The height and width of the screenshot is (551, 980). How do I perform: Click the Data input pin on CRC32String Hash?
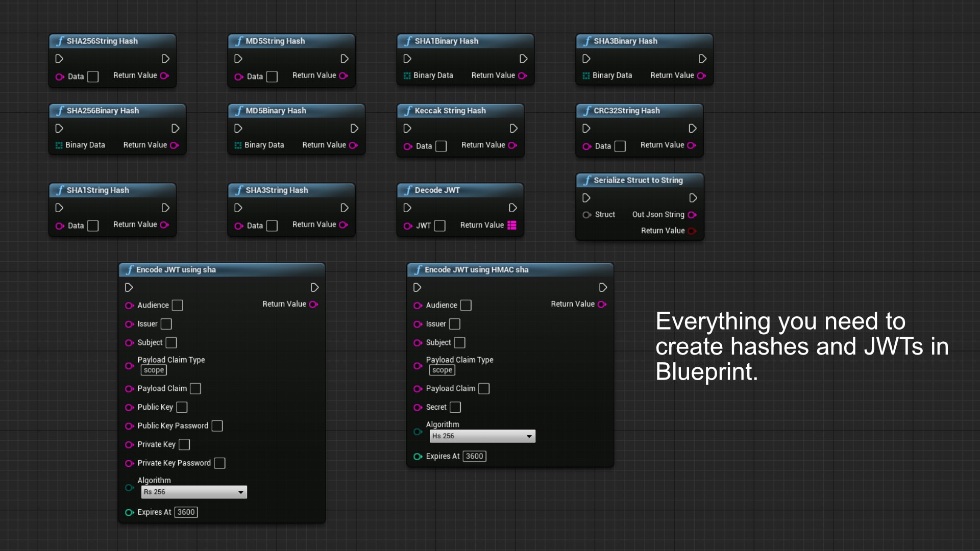click(587, 146)
